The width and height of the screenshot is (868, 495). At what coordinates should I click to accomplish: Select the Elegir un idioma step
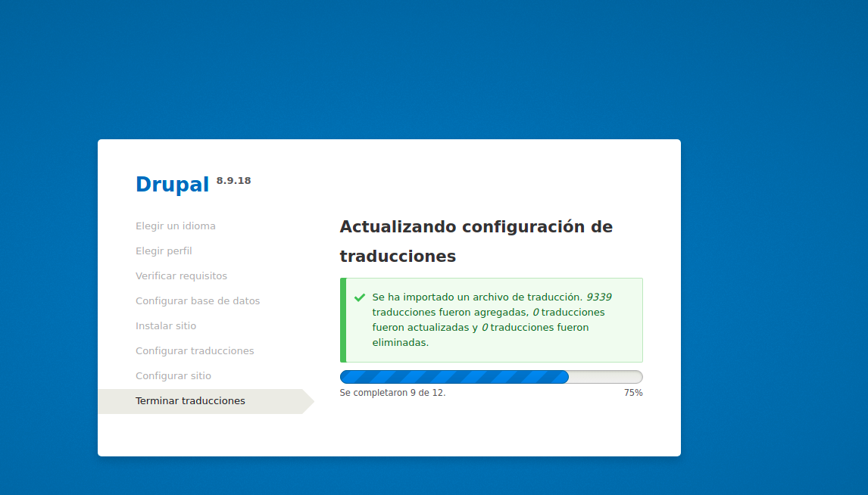click(x=176, y=226)
